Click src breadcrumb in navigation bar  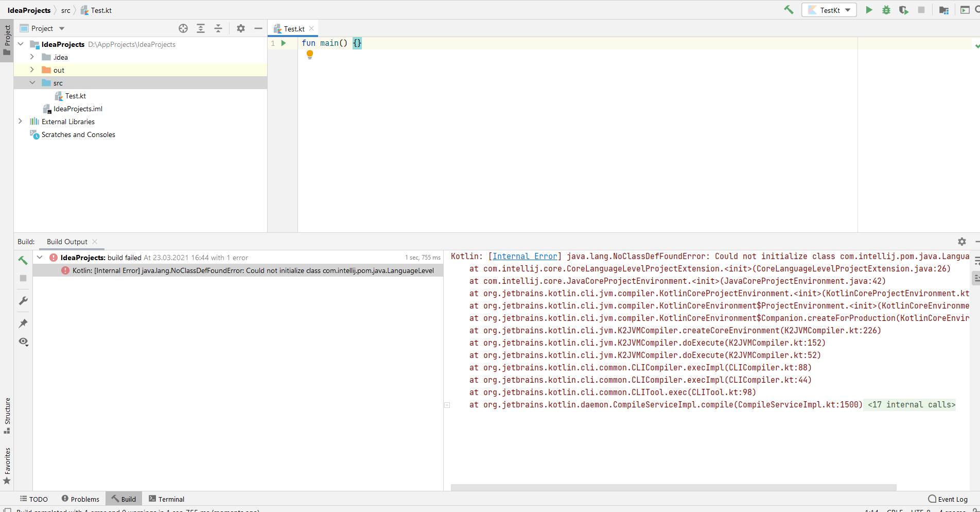click(x=66, y=10)
